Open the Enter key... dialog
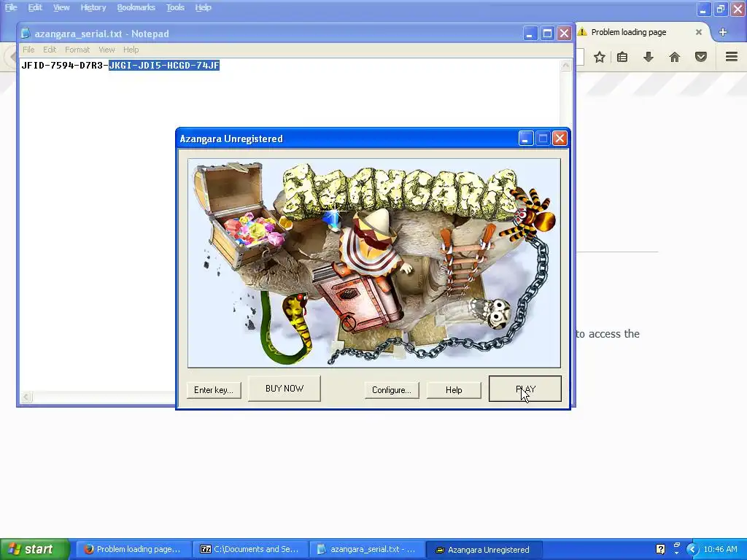747x560 pixels. 214,390
